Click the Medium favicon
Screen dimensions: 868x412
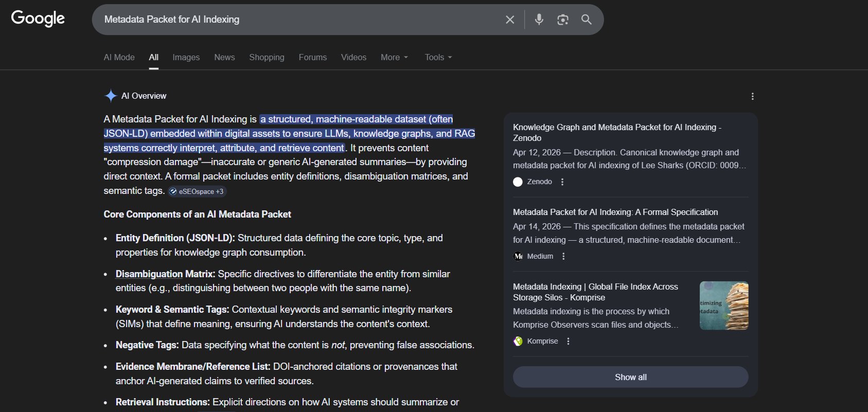518,256
